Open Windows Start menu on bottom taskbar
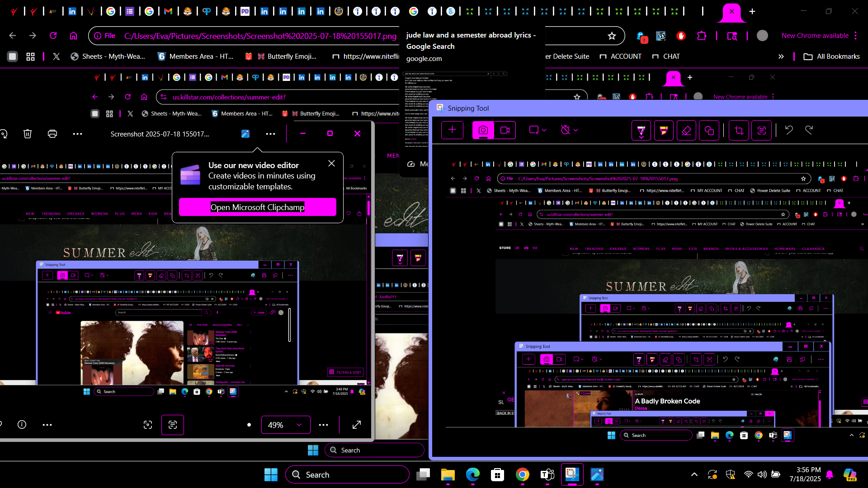This screenshot has width=868, height=488. coord(271,474)
